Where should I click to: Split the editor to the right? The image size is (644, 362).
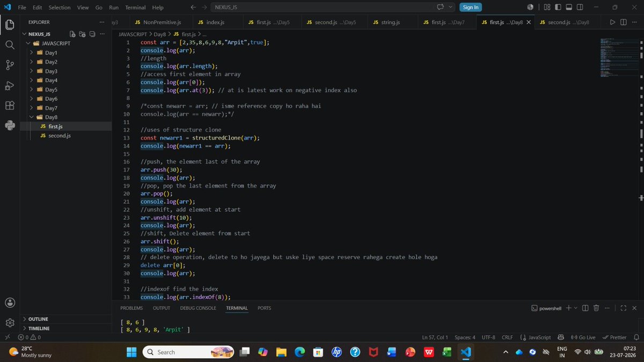coord(624,22)
